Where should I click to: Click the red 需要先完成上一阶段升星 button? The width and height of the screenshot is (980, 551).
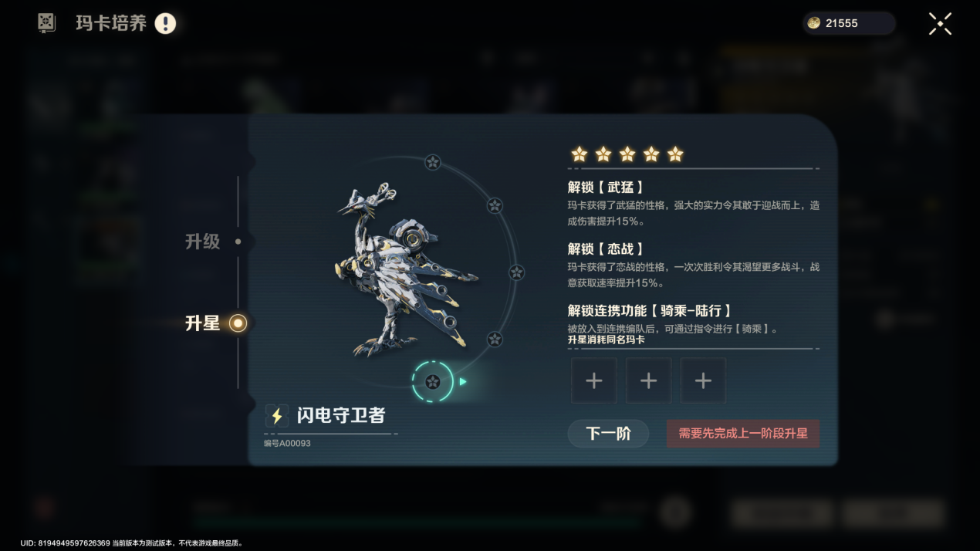(x=743, y=434)
